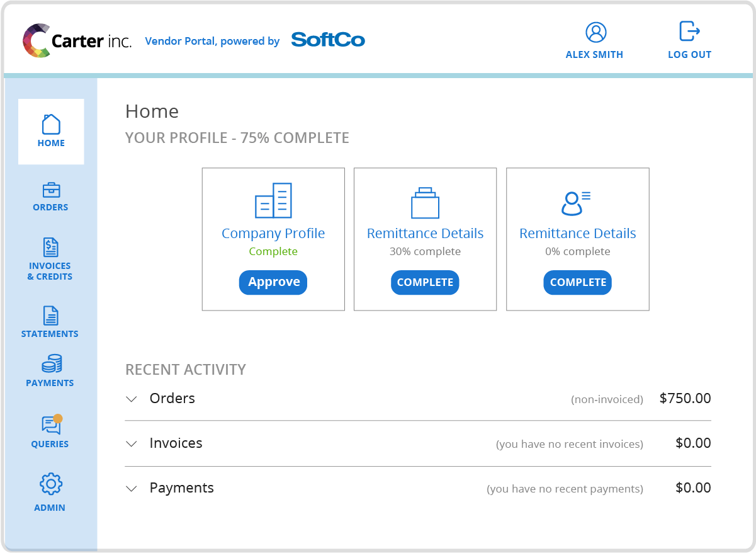Click the Approve button on Company Profile

click(273, 282)
